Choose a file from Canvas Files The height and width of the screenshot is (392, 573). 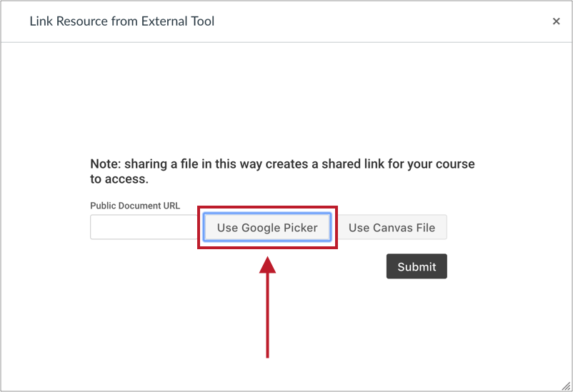392,227
